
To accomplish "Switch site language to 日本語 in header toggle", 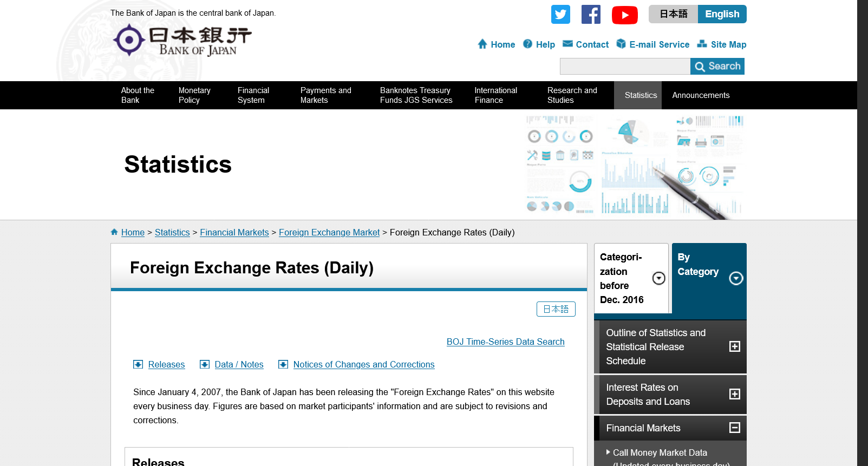I will click(x=673, y=14).
